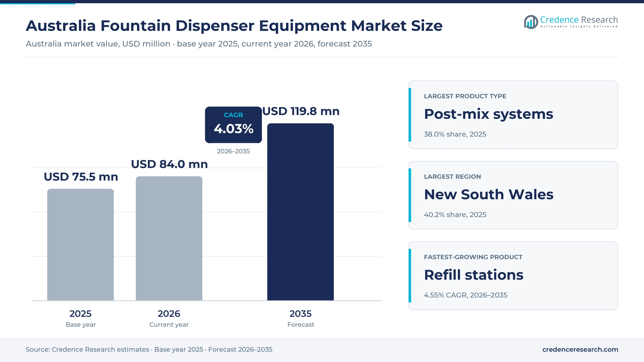Image resolution: width=644 pixels, height=362 pixels.
Task: Click the '40.2% share, 2025' text
Action: (455, 215)
